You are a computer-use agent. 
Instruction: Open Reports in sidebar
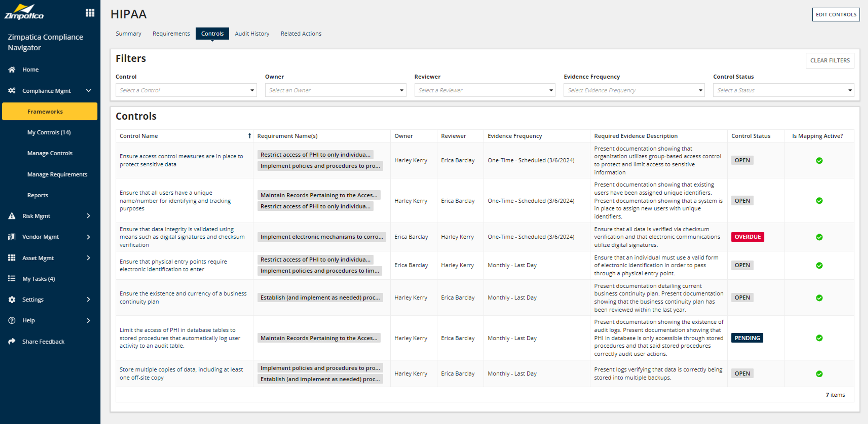pyautogui.click(x=37, y=195)
